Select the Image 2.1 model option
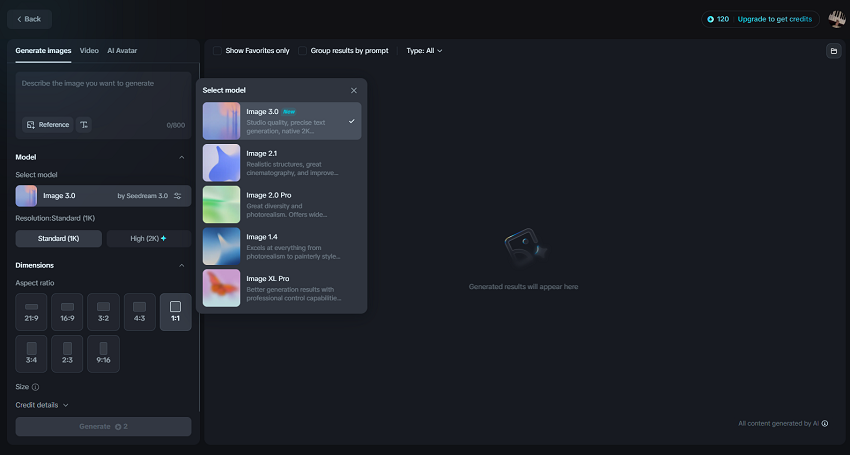Image resolution: width=850 pixels, height=455 pixels. pos(282,163)
